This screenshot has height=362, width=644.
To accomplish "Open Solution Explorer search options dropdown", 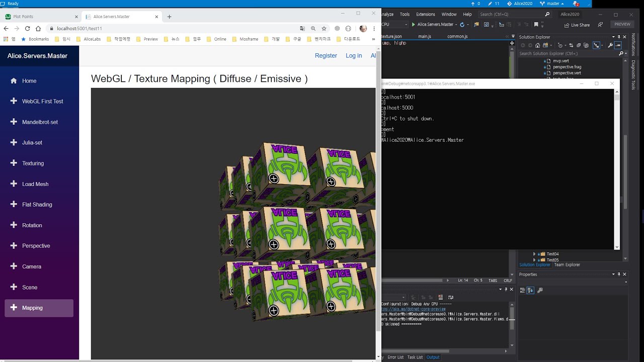I will click(x=625, y=53).
